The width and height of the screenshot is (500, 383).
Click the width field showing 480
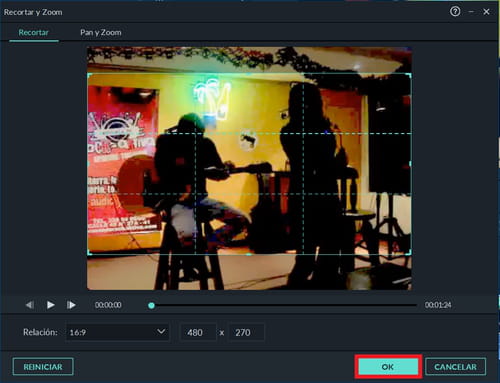coord(198,332)
